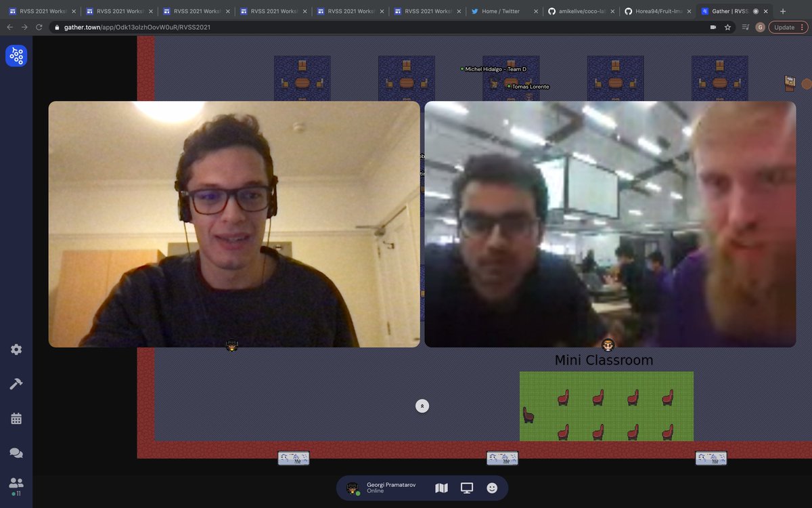Open the Minimap from bottom bar
This screenshot has height=508, width=812.
(x=441, y=488)
